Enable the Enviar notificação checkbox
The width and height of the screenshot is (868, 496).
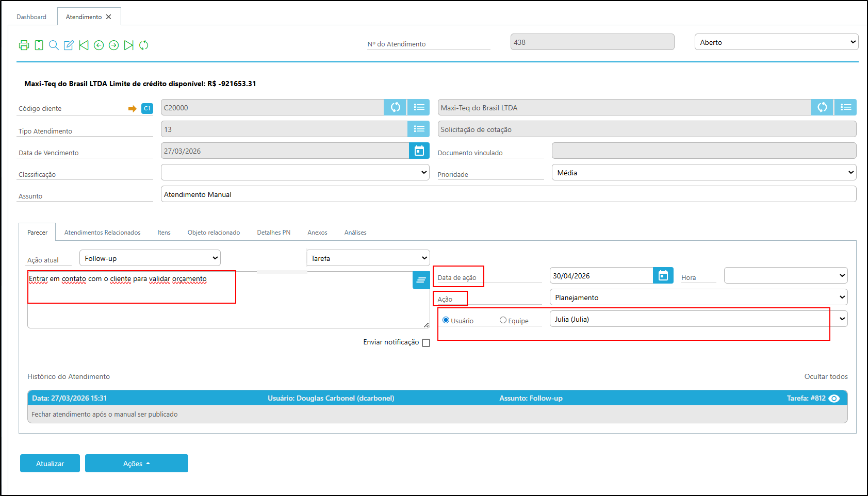tap(426, 343)
